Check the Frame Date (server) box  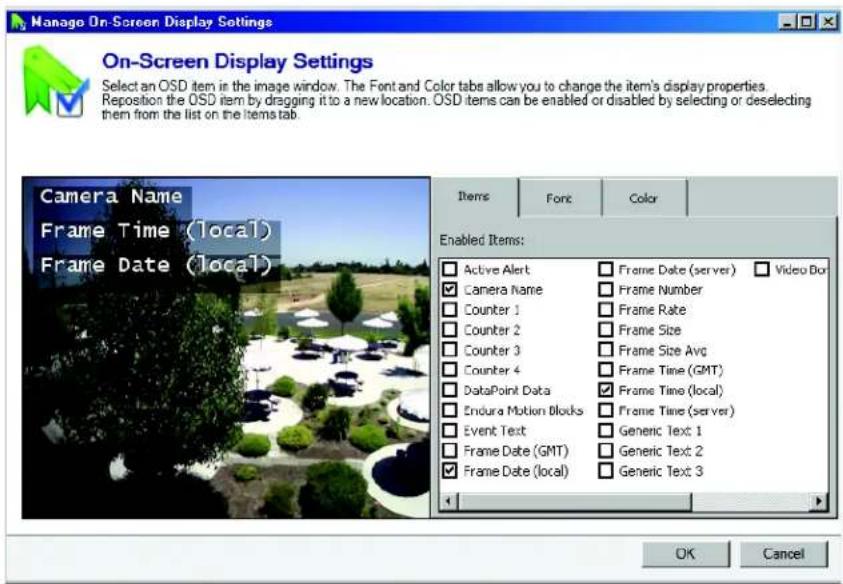tap(605, 269)
